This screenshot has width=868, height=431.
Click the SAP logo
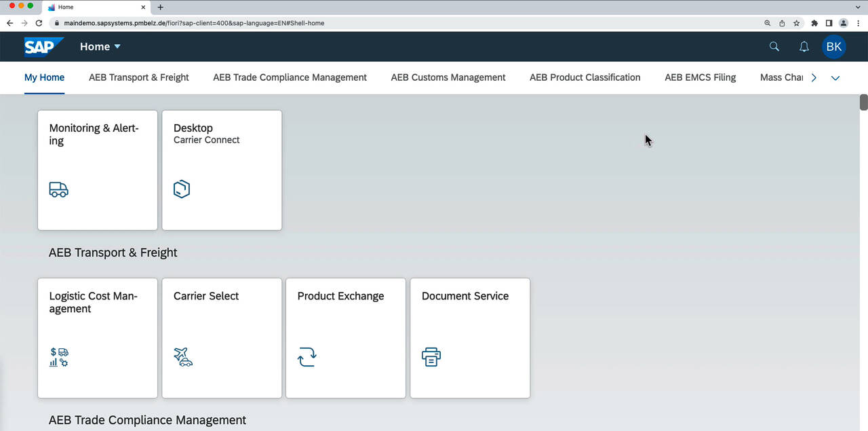coord(43,47)
